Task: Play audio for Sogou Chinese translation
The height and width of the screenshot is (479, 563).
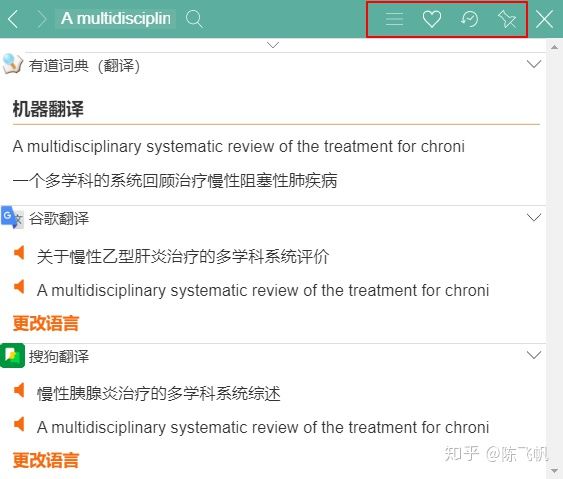Action: [x=19, y=390]
